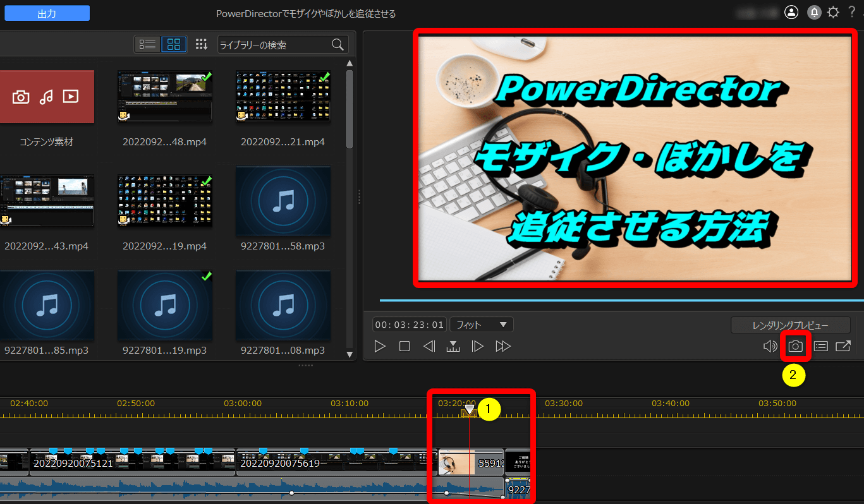864x504 pixels.
Task: Undock the preview window icon
Action: click(x=843, y=346)
